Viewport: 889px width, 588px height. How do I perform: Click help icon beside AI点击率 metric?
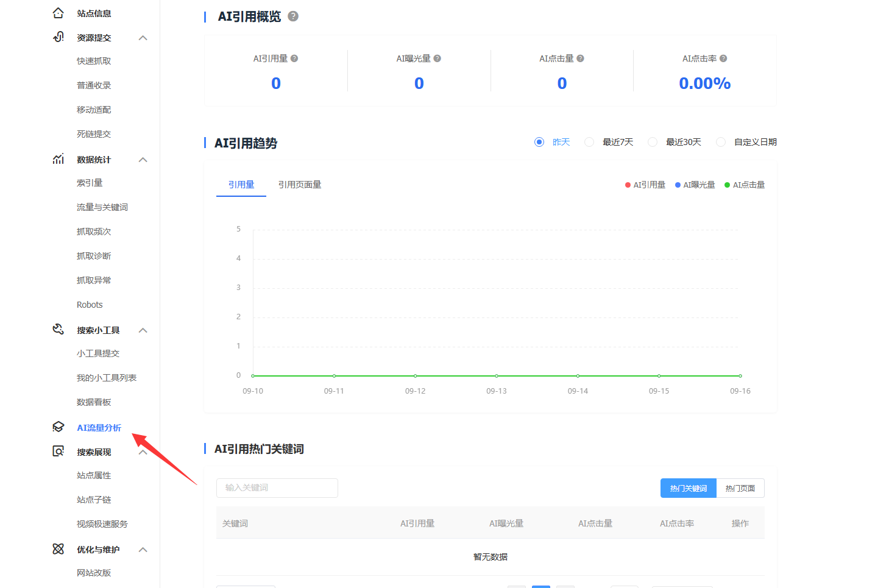(x=723, y=58)
